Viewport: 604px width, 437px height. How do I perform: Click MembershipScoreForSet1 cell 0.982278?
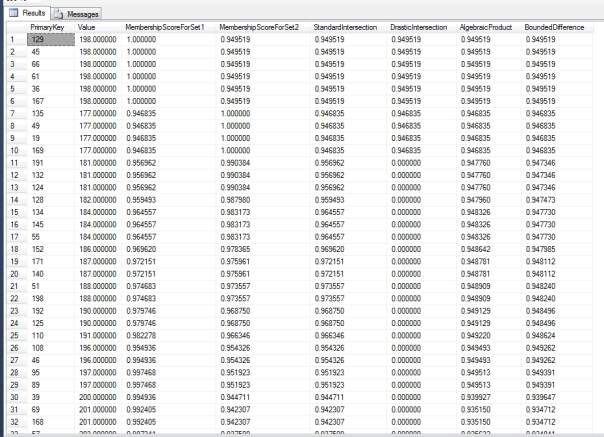(169, 336)
